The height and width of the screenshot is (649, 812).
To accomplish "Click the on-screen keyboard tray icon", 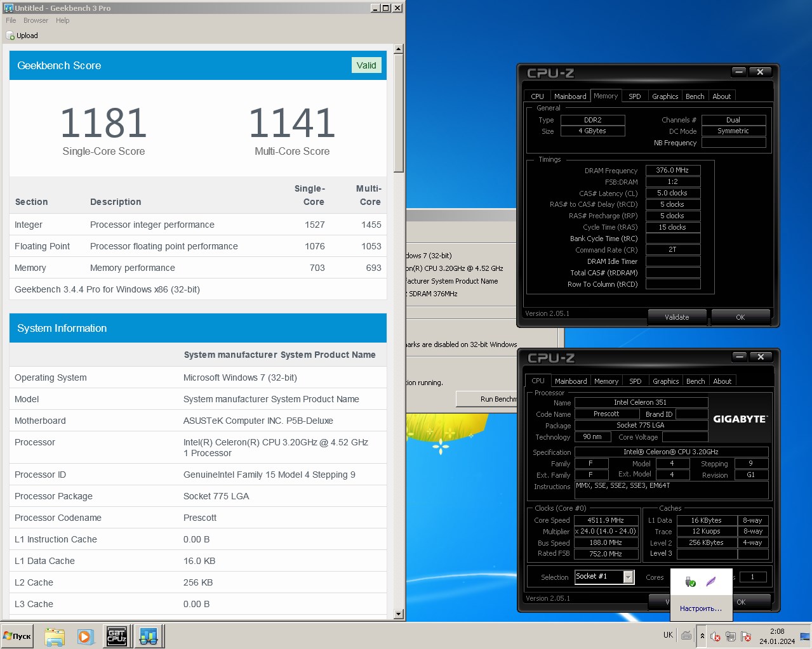I will pos(686,635).
